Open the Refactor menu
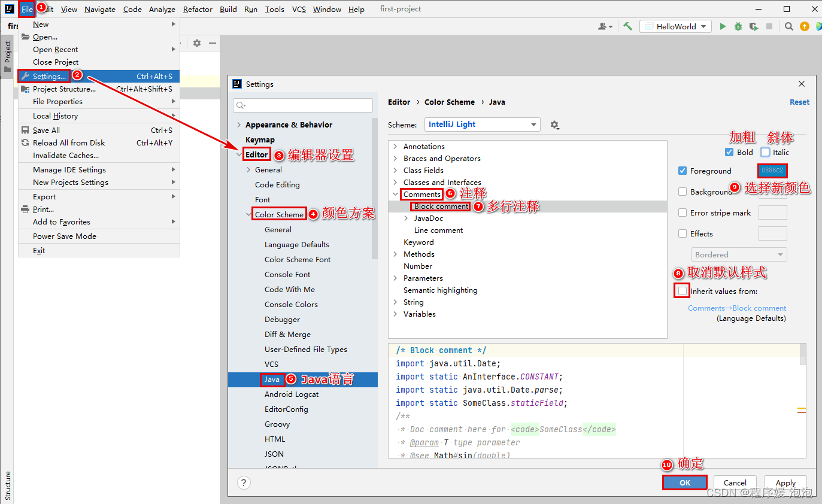The width and height of the screenshot is (822, 504). click(x=198, y=9)
